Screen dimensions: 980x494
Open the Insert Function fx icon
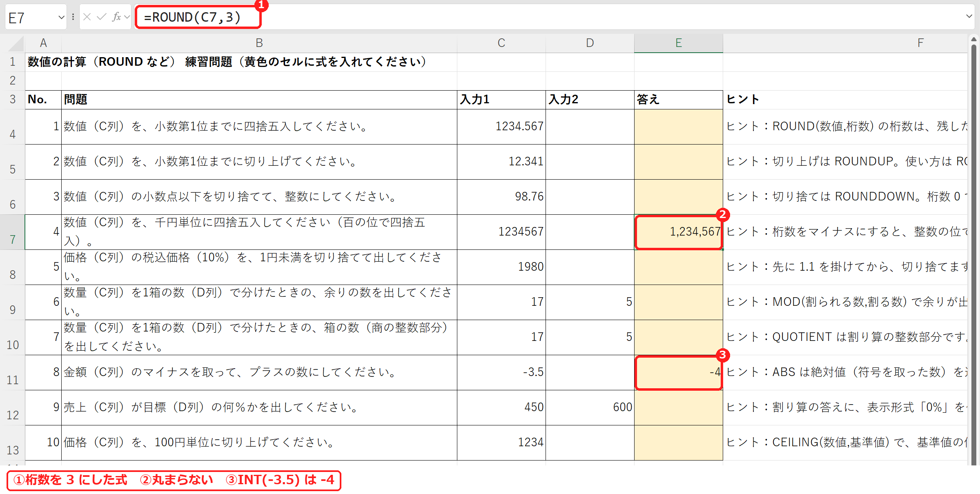click(117, 17)
